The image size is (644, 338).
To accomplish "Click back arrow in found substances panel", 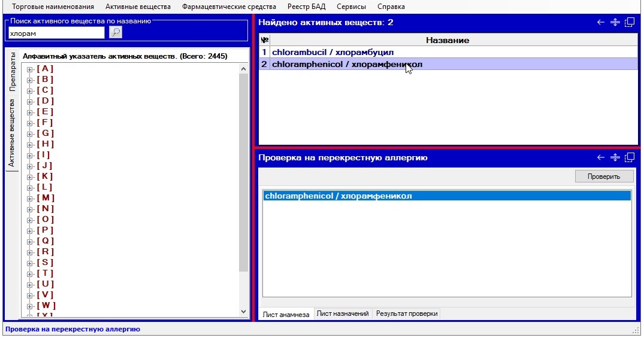I will click(601, 23).
